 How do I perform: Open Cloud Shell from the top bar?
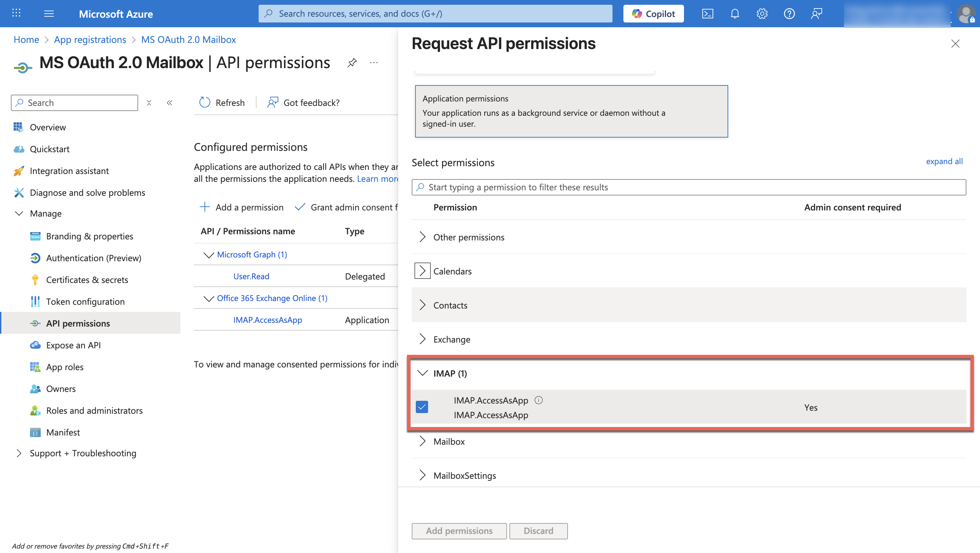(x=707, y=14)
